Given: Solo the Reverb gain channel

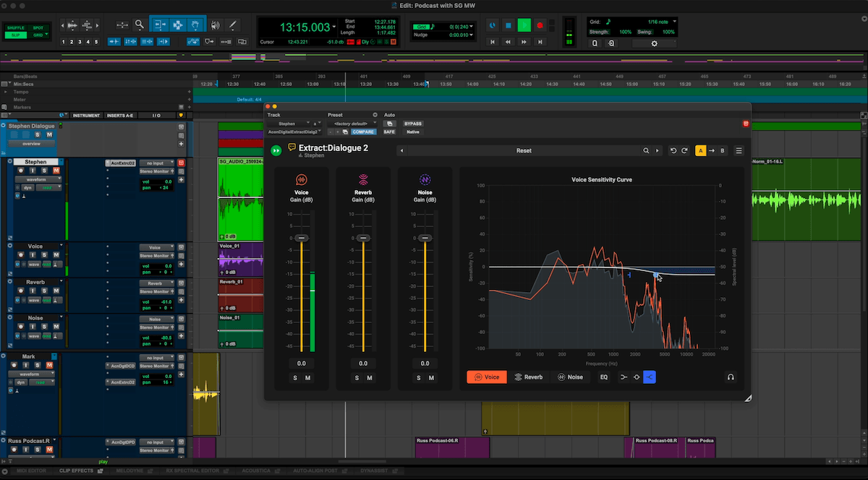Looking at the screenshot, I should [357, 378].
